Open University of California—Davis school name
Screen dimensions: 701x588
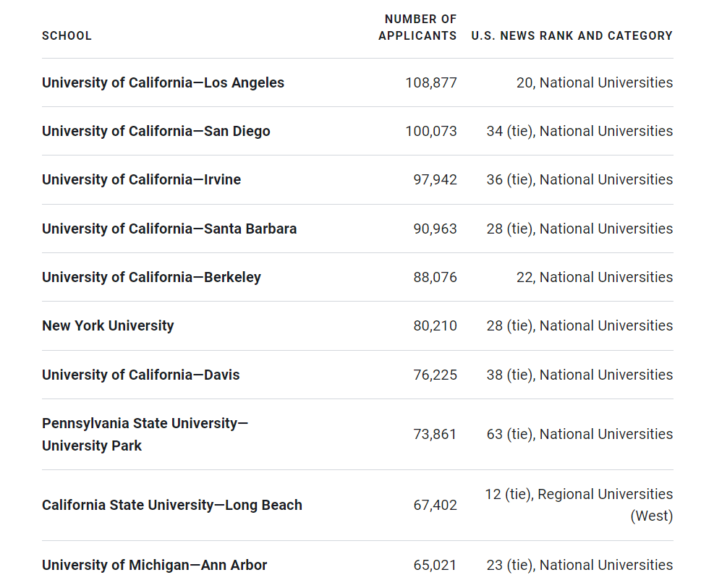pos(140,375)
